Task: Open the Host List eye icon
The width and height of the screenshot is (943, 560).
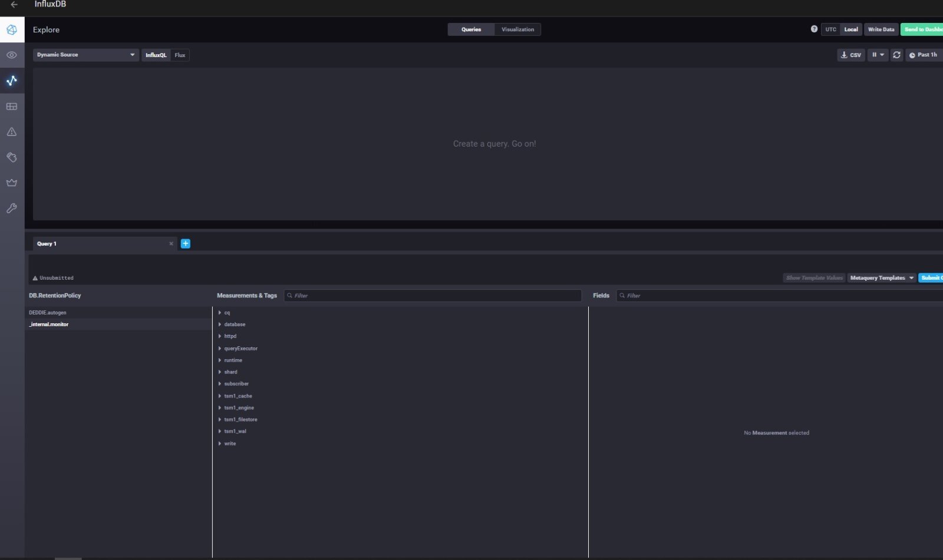Action: [x=12, y=55]
